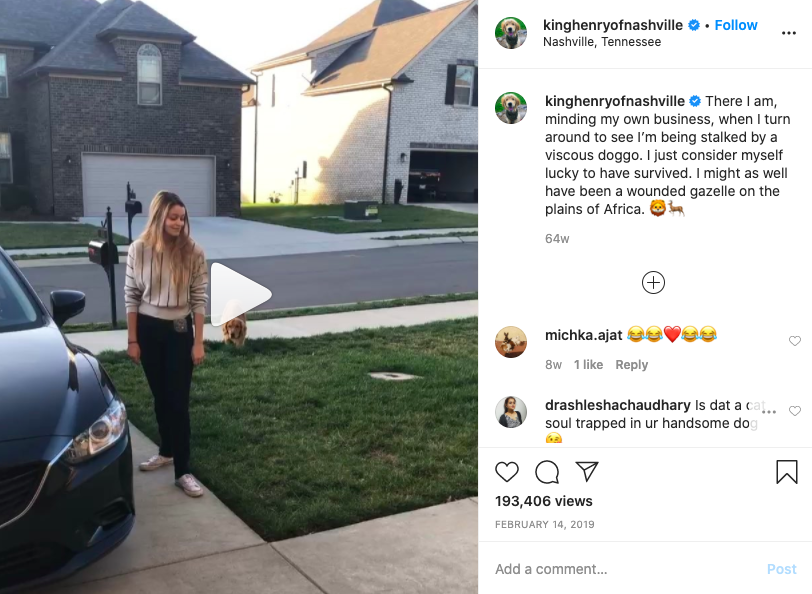The image size is (812, 594).
Task: Share post via paper plane icon
Action: [x=587, y=471]
